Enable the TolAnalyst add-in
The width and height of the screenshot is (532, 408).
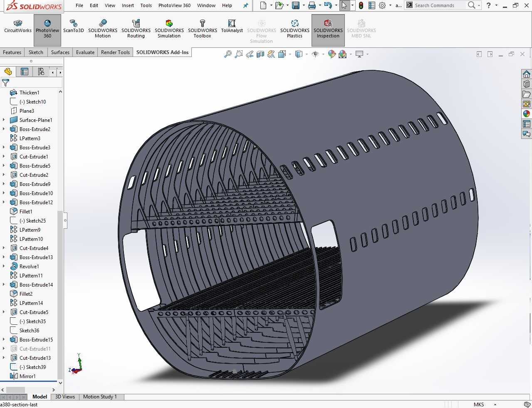pyautogui.click(x=232, y=27)
